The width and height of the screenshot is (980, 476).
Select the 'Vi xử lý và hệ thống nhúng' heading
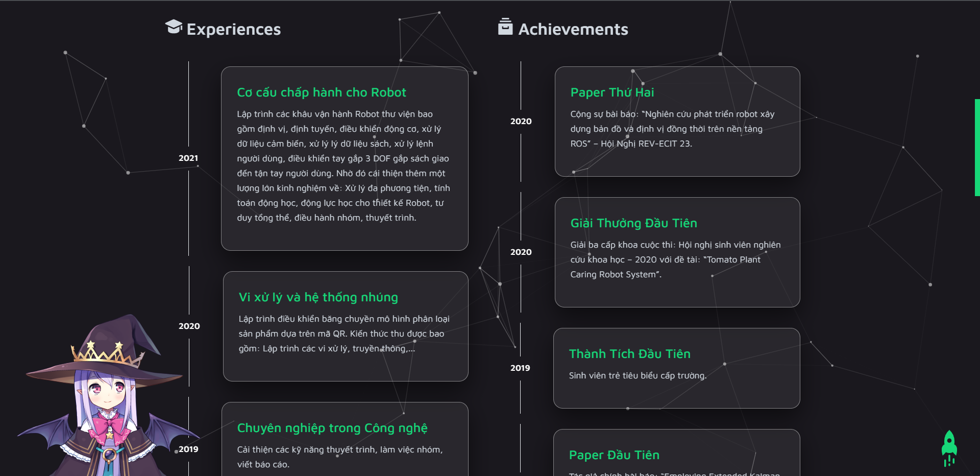point(317,298)
